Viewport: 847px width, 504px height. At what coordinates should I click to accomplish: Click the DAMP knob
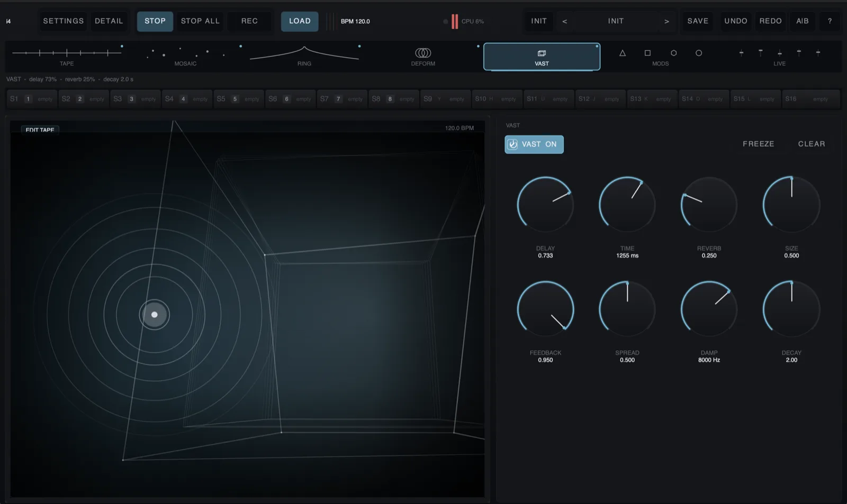coord(709,309)
